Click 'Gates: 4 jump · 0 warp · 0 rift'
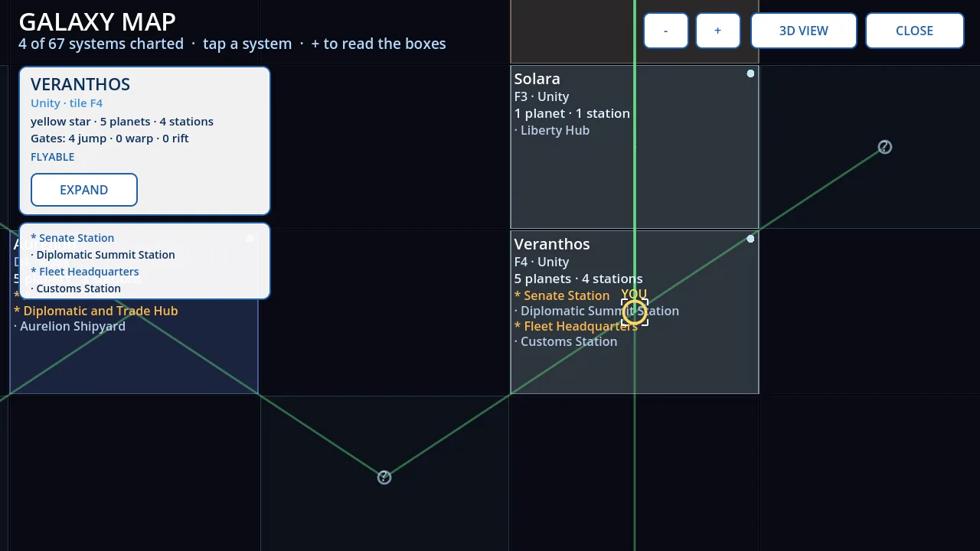The width and height of the screenshot is (980, 551). (x=109, y=139)
